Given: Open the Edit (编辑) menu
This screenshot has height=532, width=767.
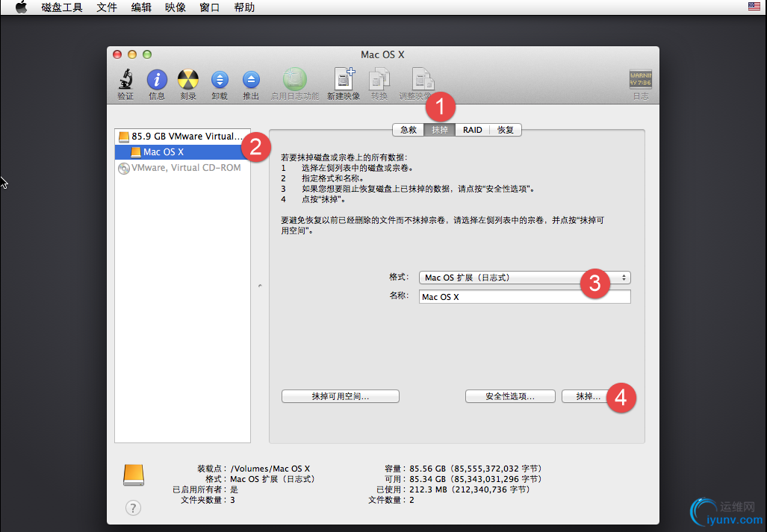Looking at the screenshot, I should coord(141,7).
